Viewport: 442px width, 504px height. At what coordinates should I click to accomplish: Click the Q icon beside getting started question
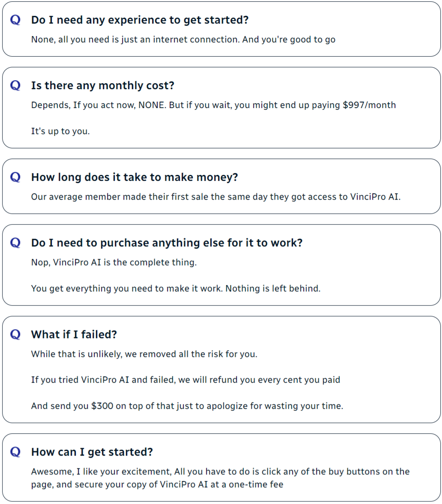pos(15,452)
